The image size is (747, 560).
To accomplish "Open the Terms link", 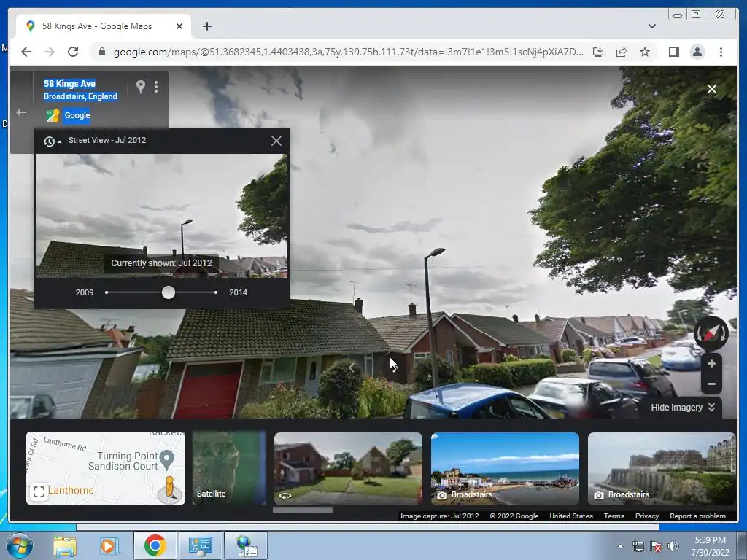I will pyautogui.click(x=614, y=516).
